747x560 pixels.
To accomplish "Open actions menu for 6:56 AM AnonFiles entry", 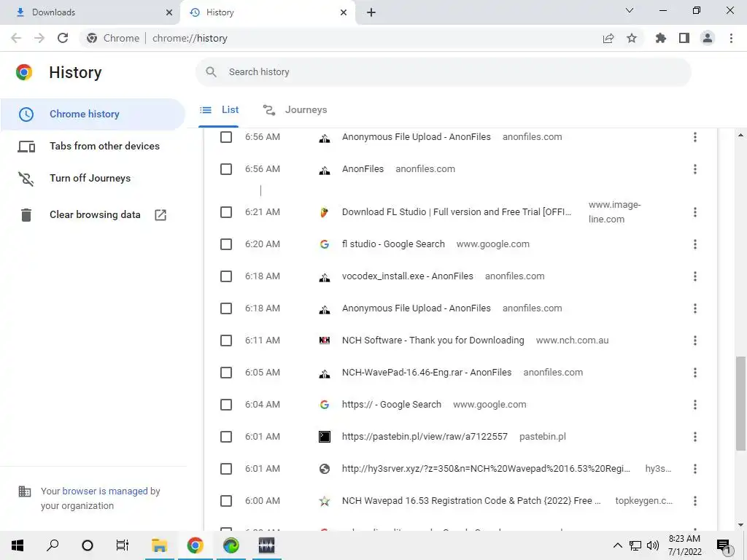I will pos(695,169).
